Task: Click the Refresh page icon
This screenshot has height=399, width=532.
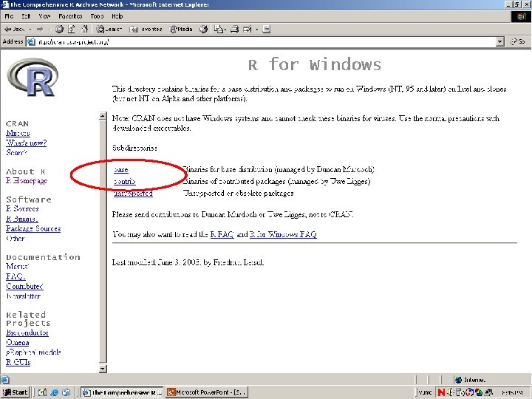Action: coord(71,29)
